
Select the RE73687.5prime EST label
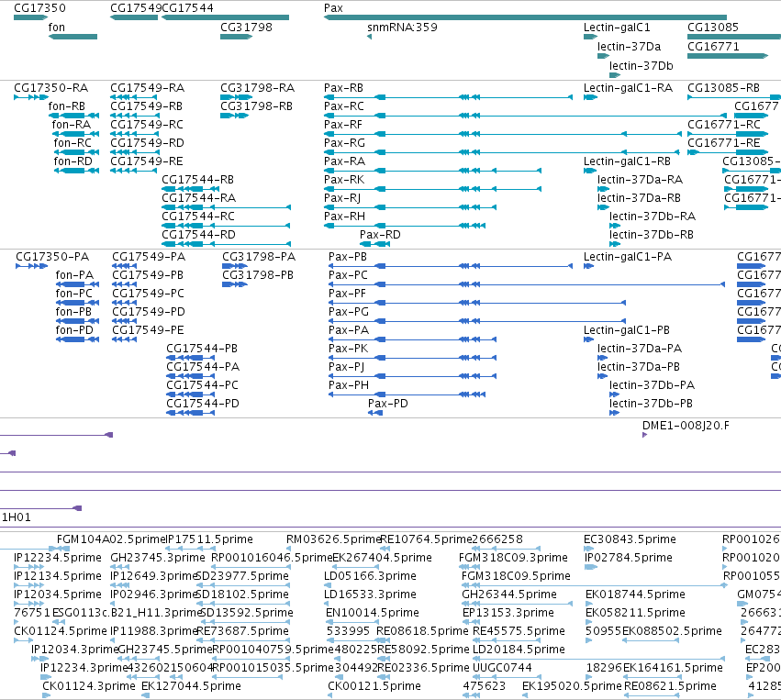[x=243, y=631]
